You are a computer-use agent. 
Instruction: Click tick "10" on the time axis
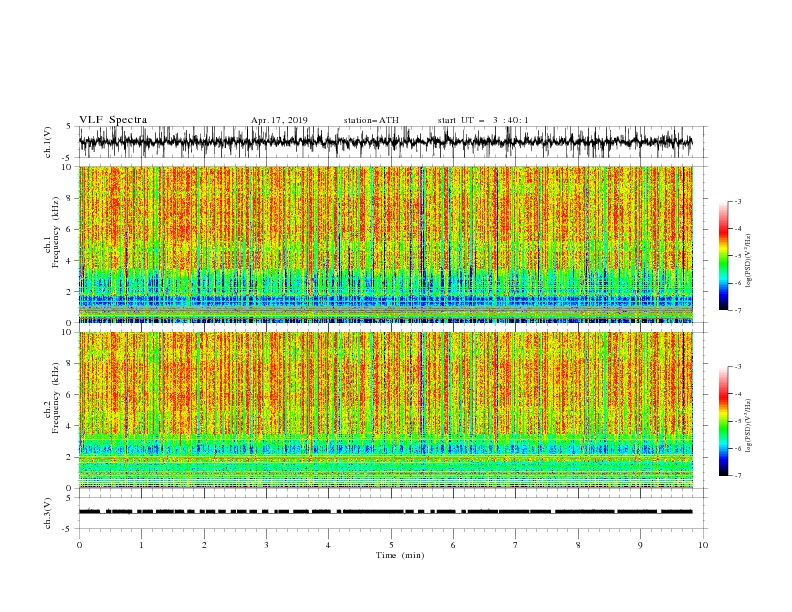703,545
